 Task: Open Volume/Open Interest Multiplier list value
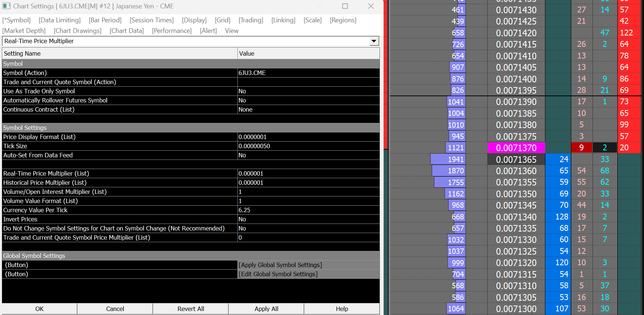308,192
